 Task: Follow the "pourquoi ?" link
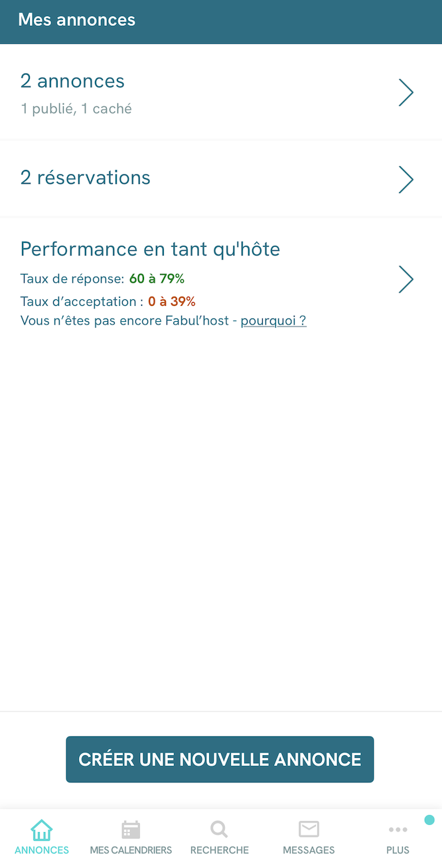[x=273, y=321]
